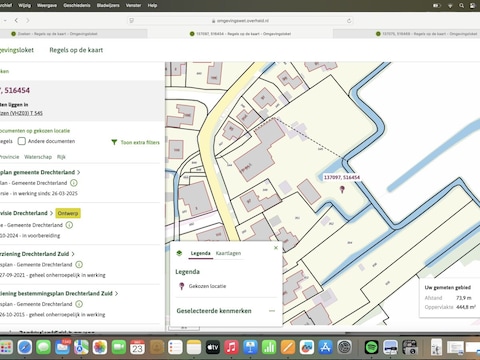The width and height of the screenshot is (480, 360).
Task: Open 'plan gemeente Drechterland' document title
Action: coord(37,172)
